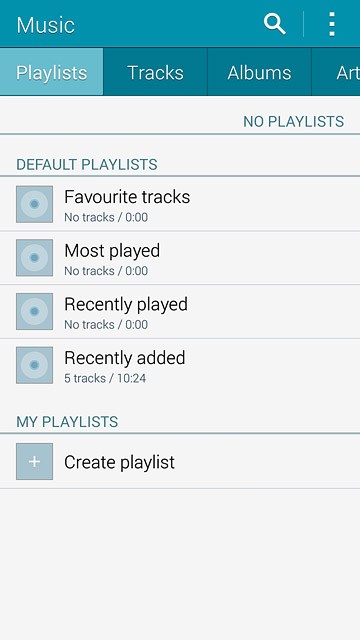Open the Most played playlist
360x640 pixels.
180,258
